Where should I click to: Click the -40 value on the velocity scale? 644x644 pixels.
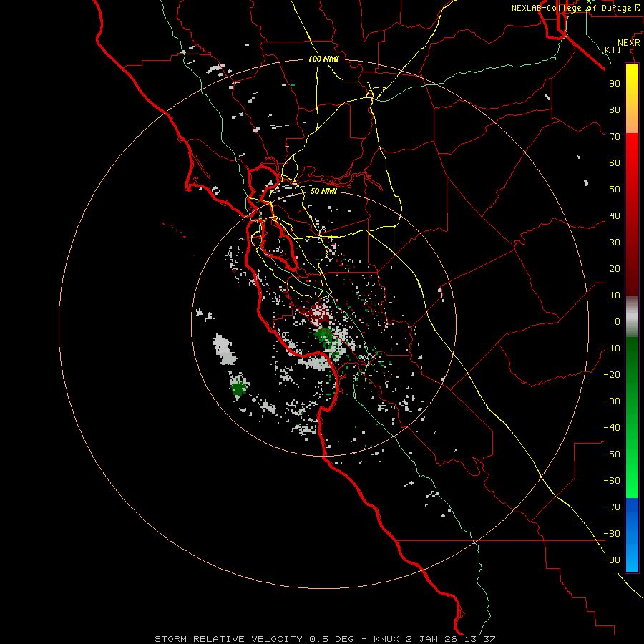(612, 428)
